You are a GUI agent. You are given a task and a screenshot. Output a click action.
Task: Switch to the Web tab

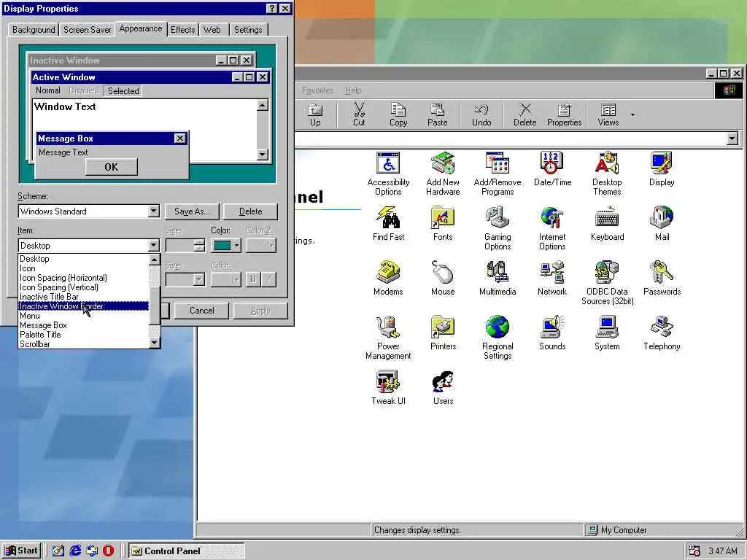tap(212, 29)
